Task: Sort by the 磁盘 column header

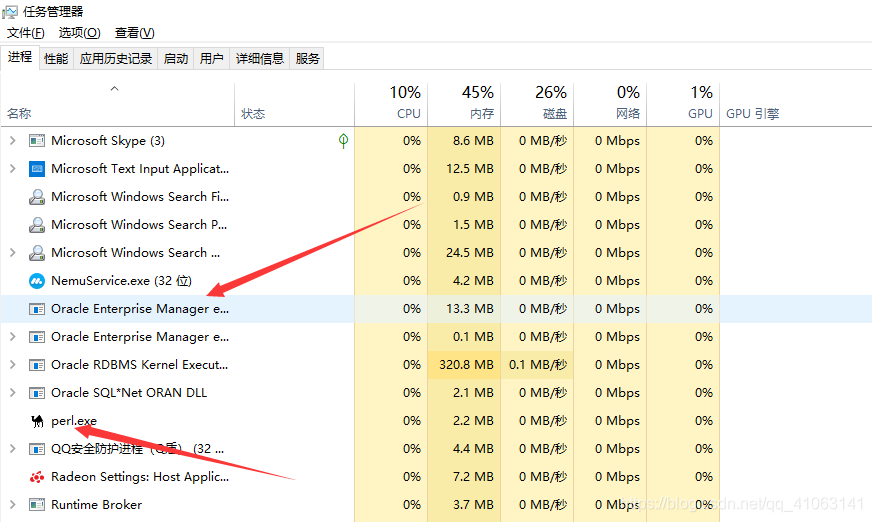Action: 537,105
